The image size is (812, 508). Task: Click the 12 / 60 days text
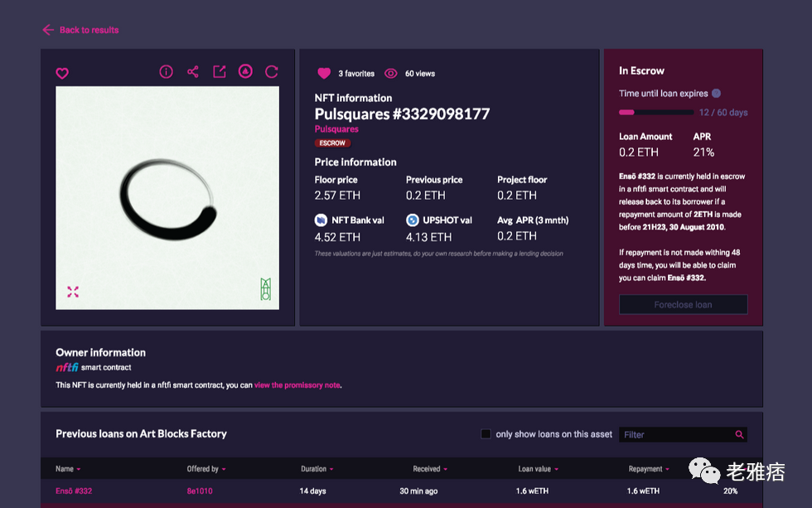coord(723,113)
